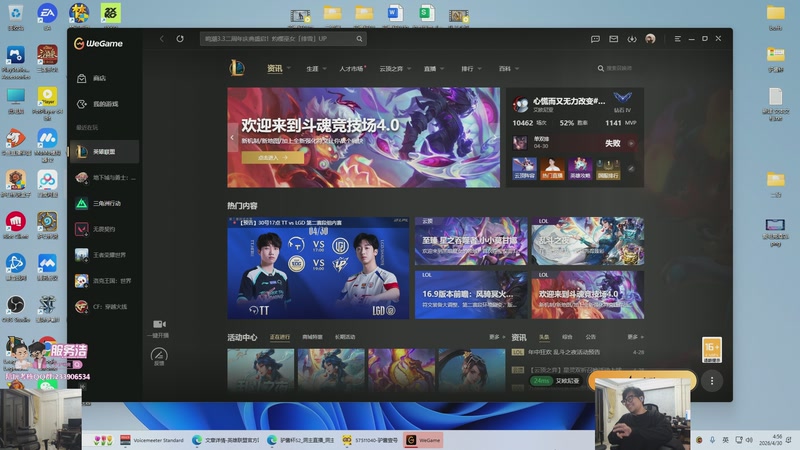Select the 长期活动 activity tab

(345, 337)
